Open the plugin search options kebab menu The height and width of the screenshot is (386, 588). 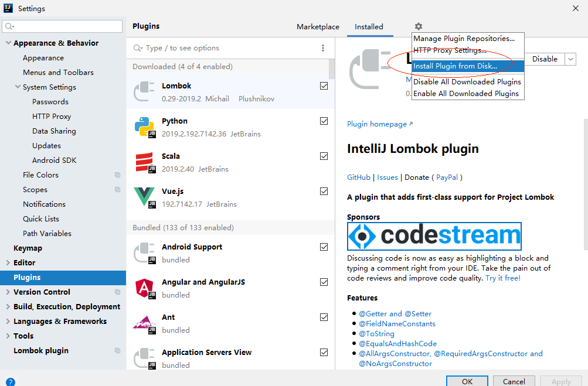323,48
